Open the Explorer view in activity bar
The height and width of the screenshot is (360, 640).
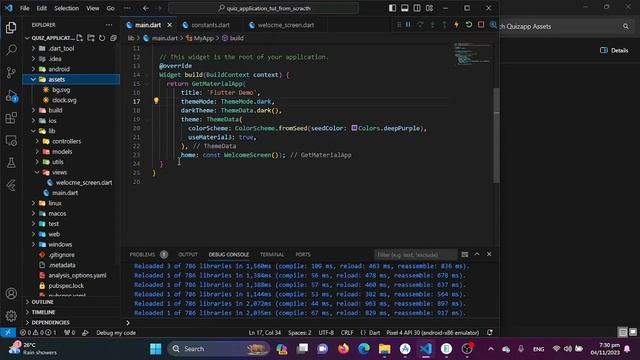coord(11,28)
